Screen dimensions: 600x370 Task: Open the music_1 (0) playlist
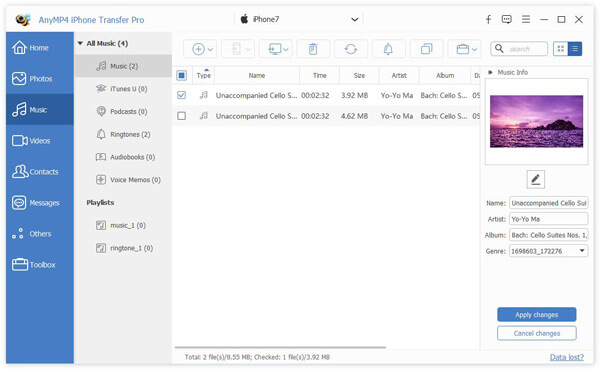coord(123,225)
